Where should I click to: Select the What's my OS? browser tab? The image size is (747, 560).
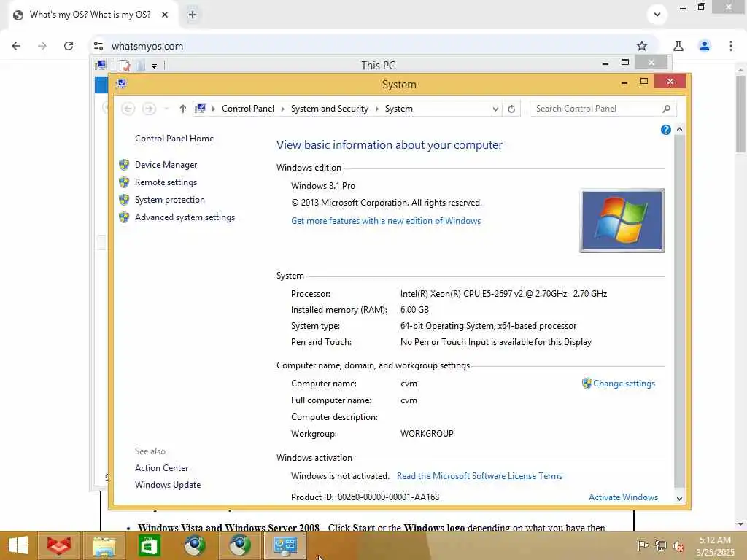point(90,15)
